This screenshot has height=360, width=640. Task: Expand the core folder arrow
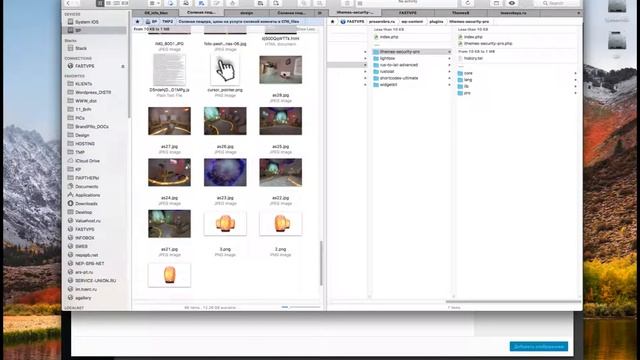[x=576, y=73]
